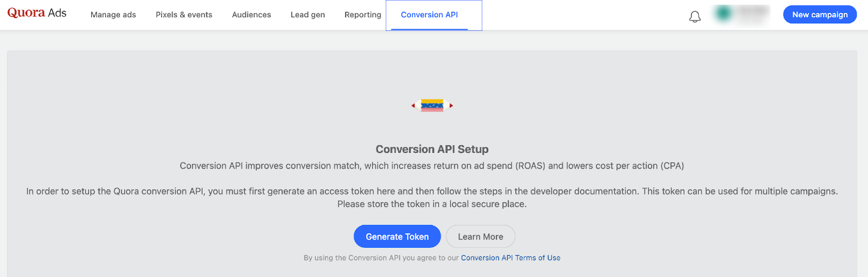This screenshot has height=277, width=868.
Task: Click the striped pencil illustration
Action: tap(432, 105)
